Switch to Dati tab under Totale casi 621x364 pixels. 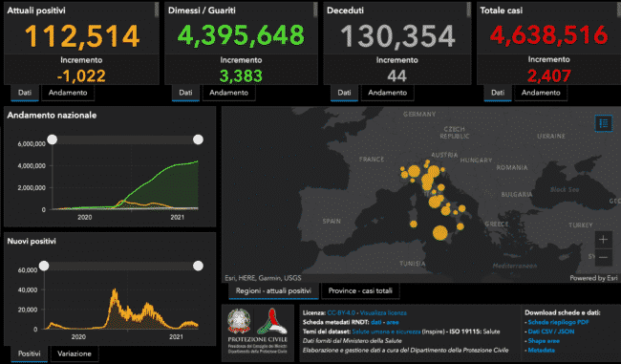coord(498,93)
